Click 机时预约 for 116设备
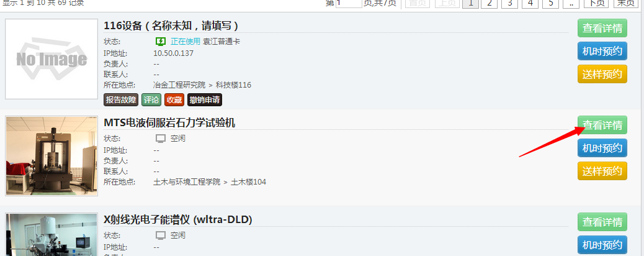Viewport: 644px width, 256px height. click(602, 52)
